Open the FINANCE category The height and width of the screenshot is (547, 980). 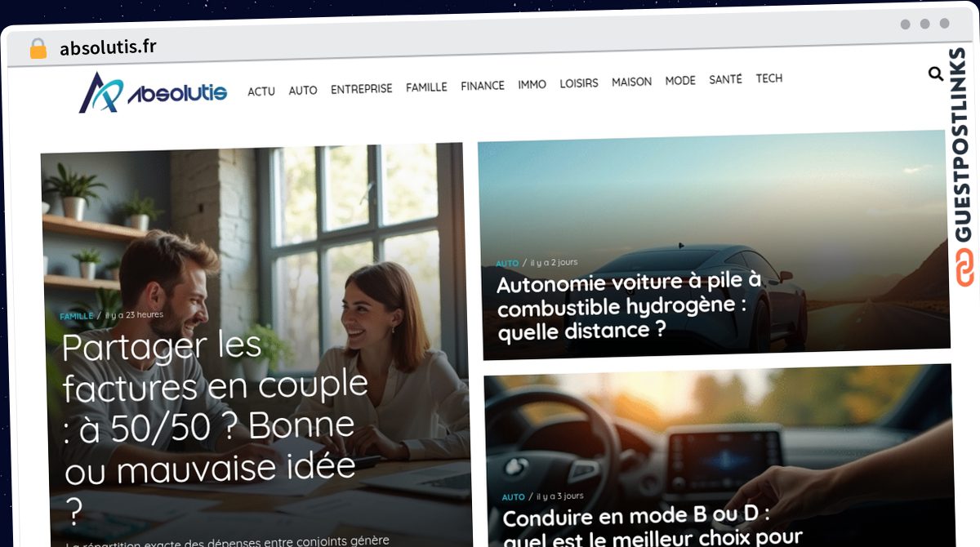pos(483,85)
